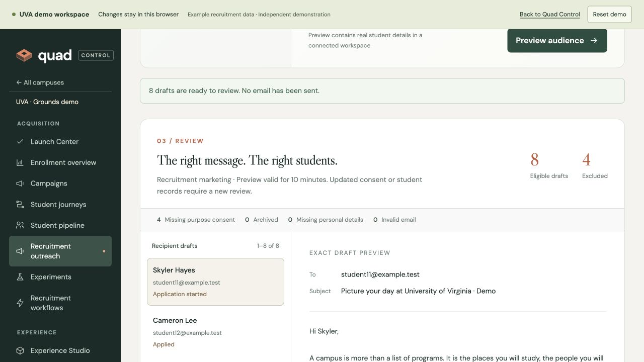
Task: Click the Invalid email filter count
Action: tap(375, 220)
